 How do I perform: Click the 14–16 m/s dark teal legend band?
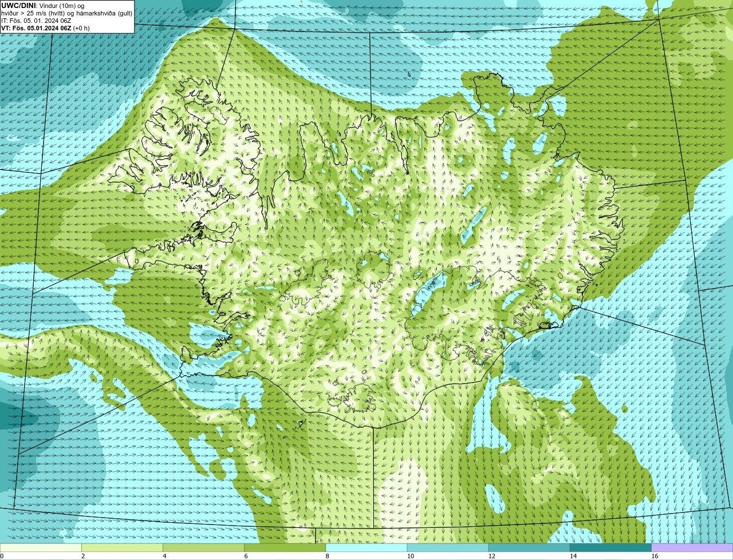pyautogui.click(x=610, y=548)
